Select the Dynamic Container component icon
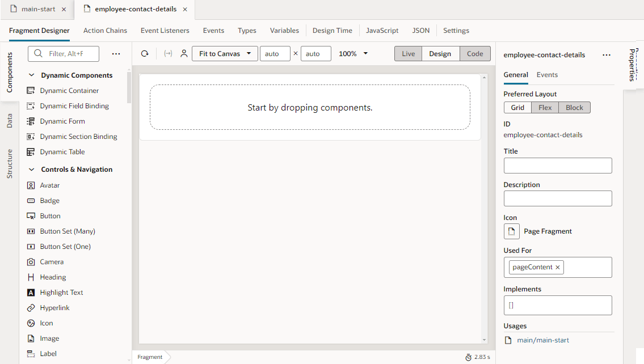The height and width of the screenshot is (364, 644). pos(31,91)
